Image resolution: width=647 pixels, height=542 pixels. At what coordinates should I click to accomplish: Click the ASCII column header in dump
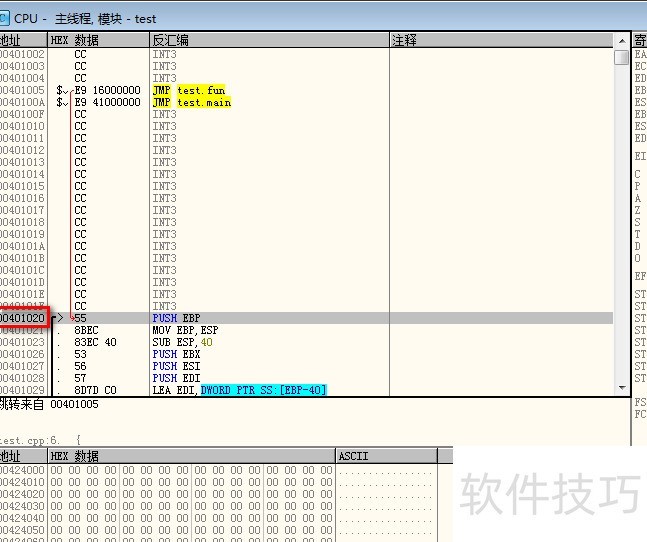point(354,456)
